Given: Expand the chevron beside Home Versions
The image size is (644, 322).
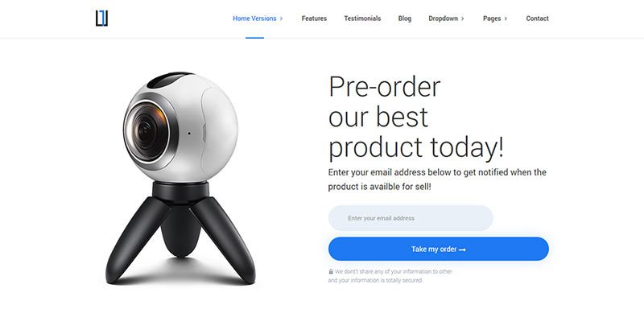Looking at the screenshot, I should pyautogui.click(x=281, y=19).
